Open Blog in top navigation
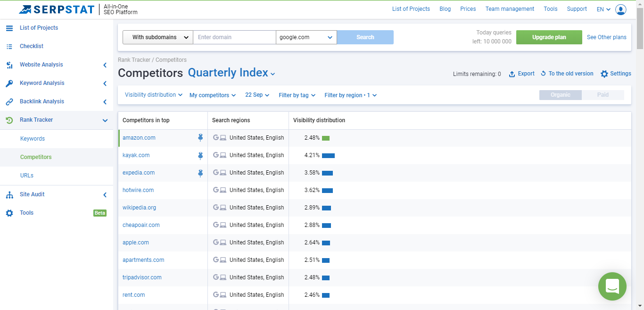Screen dimensions: 644x310 (x=445, y=9)
